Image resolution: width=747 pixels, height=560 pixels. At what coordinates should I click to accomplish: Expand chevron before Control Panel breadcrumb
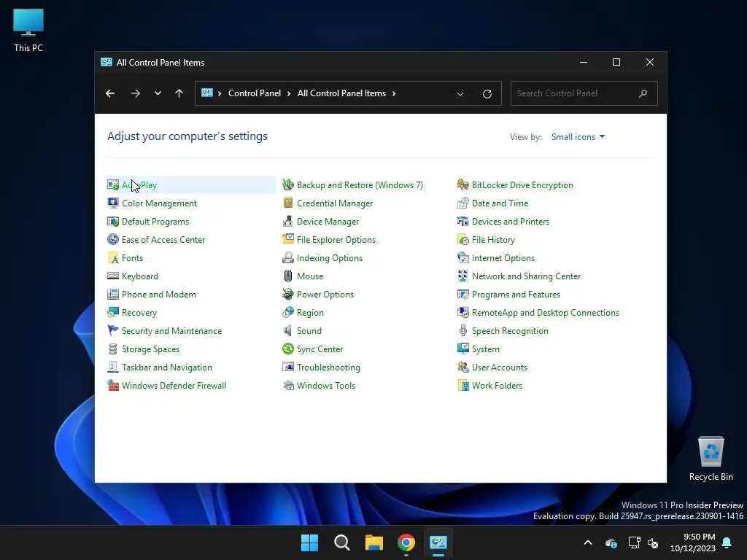pos(220,93)
